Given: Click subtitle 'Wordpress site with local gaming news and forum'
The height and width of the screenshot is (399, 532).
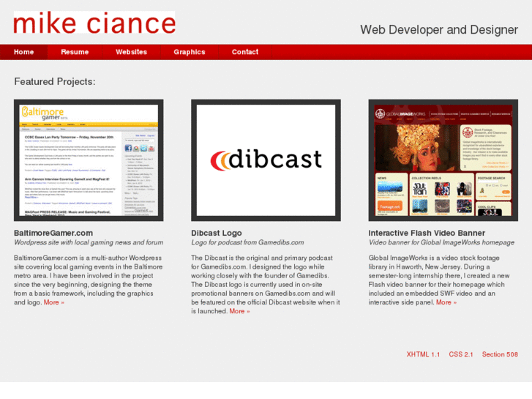Looking at the screenshot, I should pyautogui.click(x=89, y=242).
